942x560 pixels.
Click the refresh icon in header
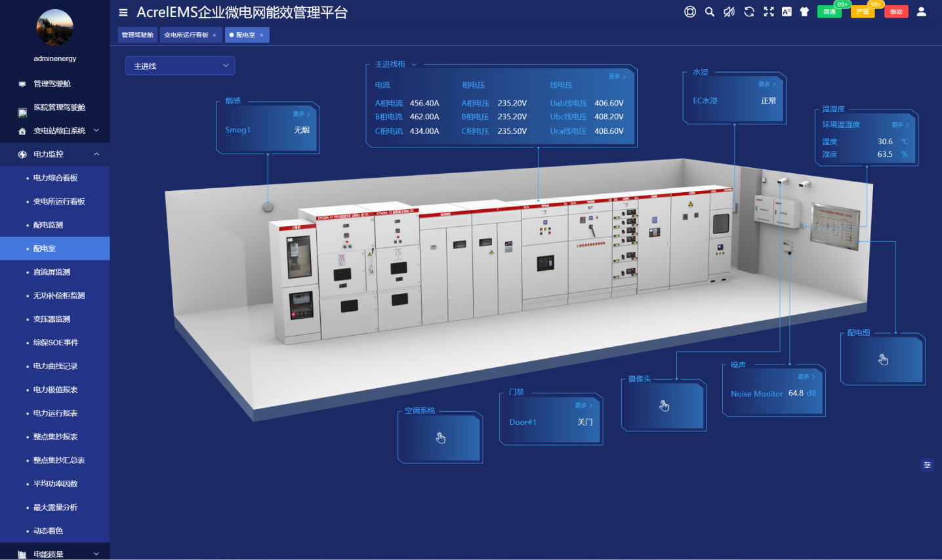point(749,12)
